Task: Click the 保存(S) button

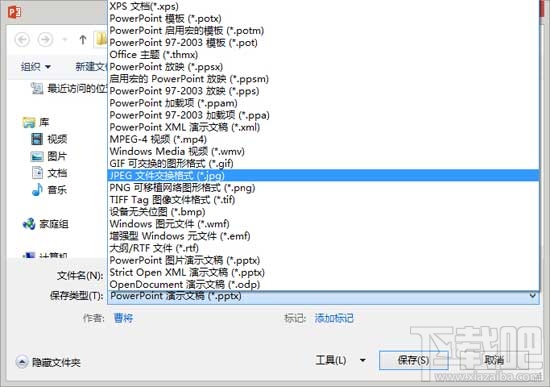Action: (414, 360)
